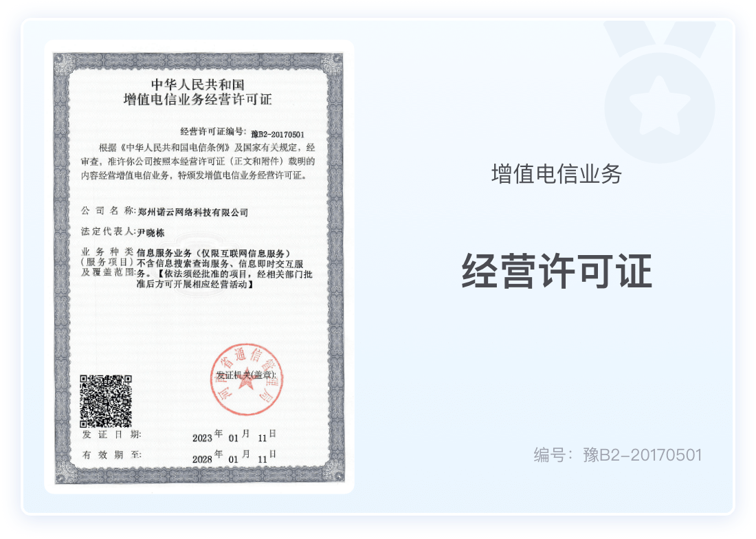
Task: Click company name 郑州诺云网络科技有限公司
Action: coord(193,212)
